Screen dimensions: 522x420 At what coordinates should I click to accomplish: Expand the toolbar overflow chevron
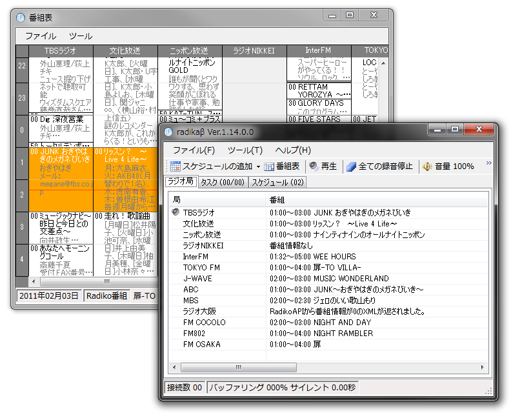click(x=488, y=163)
